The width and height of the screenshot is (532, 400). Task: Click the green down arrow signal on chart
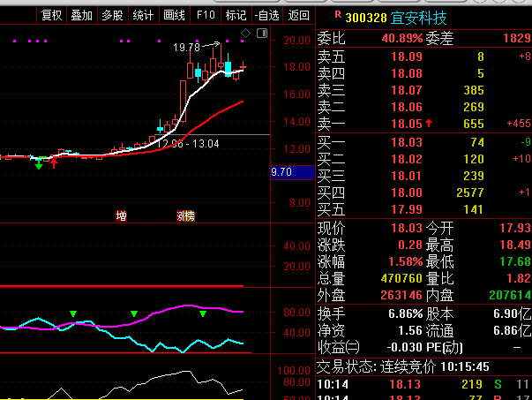pyautogui.click(x=39, y=165)
